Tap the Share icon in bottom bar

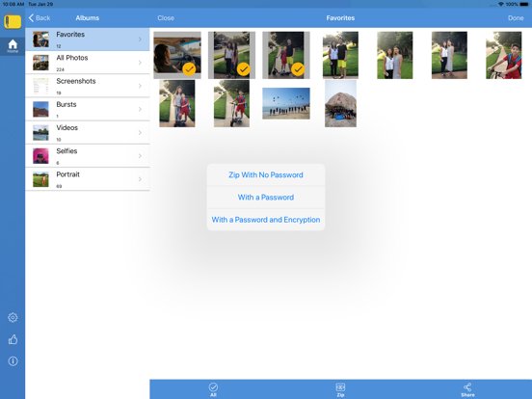[467, 389]
